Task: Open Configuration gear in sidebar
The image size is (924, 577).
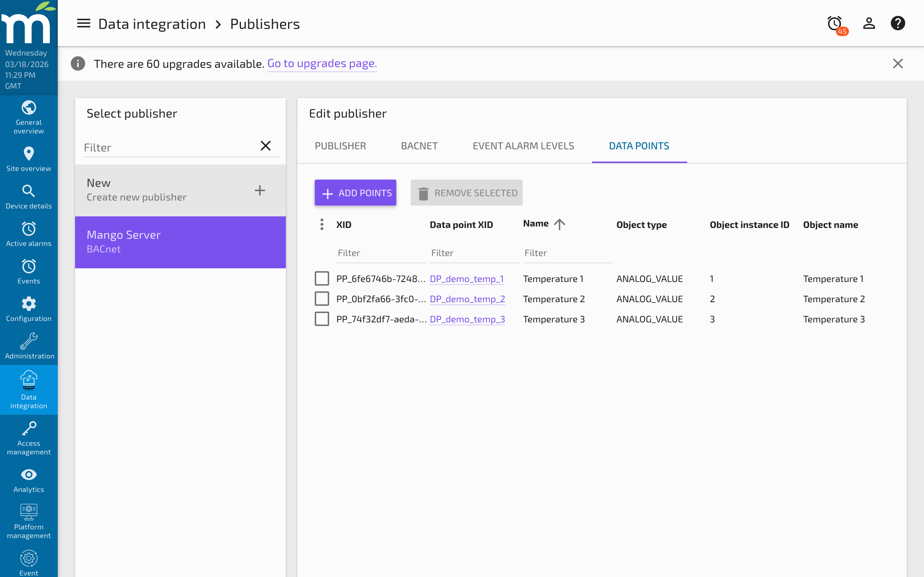Action: (x=29, y=309)
